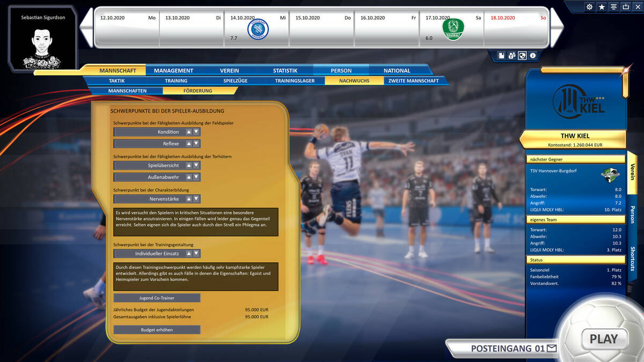Step Individueller Einsatz selector up
This screenshot has width=644, height=362.
[189, 253]
